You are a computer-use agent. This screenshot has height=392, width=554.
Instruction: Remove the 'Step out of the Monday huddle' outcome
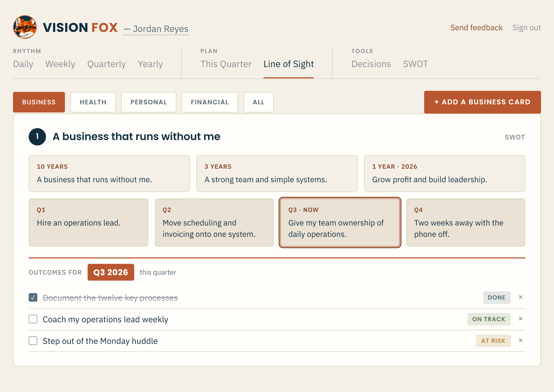point(520,340)
